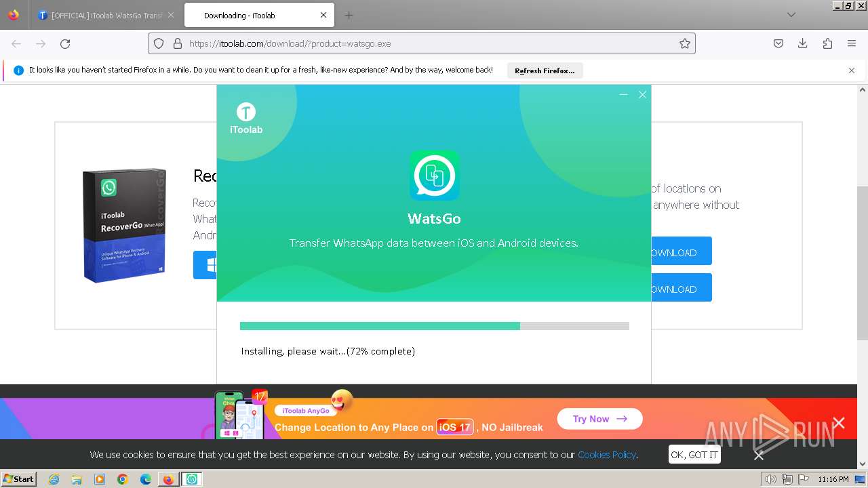Image resolution: width=868 pixels, height=488 pixels.
Task: Close the iToolab WatsGo Transfer tab
Action: click(170, 15)
